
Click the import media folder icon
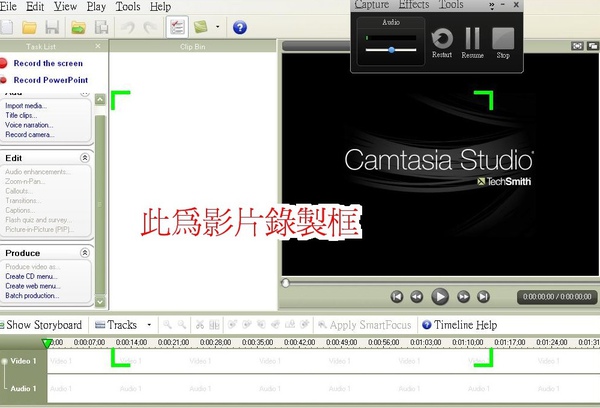coord(78,28)
